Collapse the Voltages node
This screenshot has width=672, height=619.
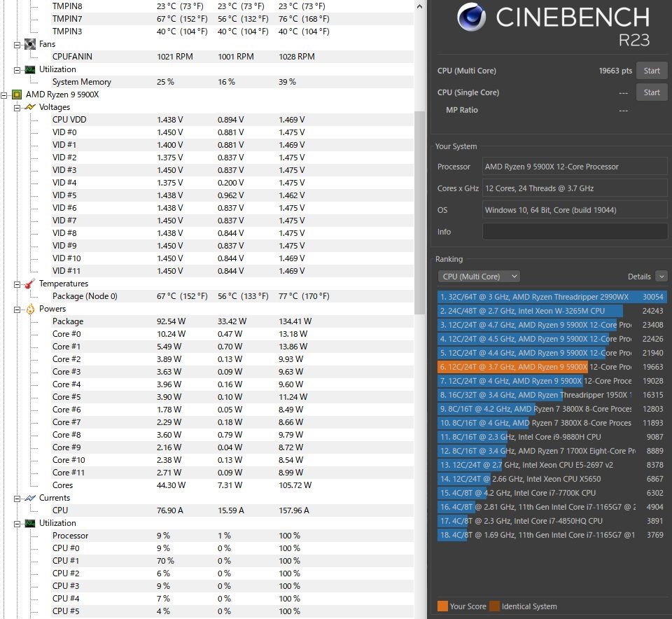point(17,108)
